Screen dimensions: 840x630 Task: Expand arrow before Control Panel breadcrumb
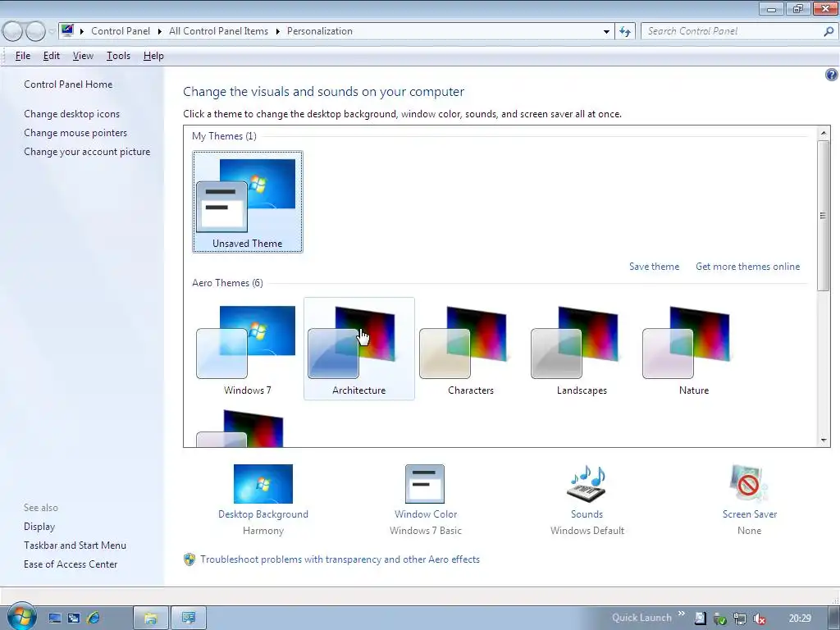tap(82, 32)
